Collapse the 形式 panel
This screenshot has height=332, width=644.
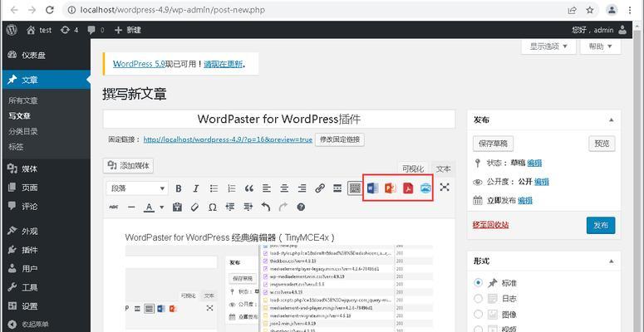tap(611, 261)
